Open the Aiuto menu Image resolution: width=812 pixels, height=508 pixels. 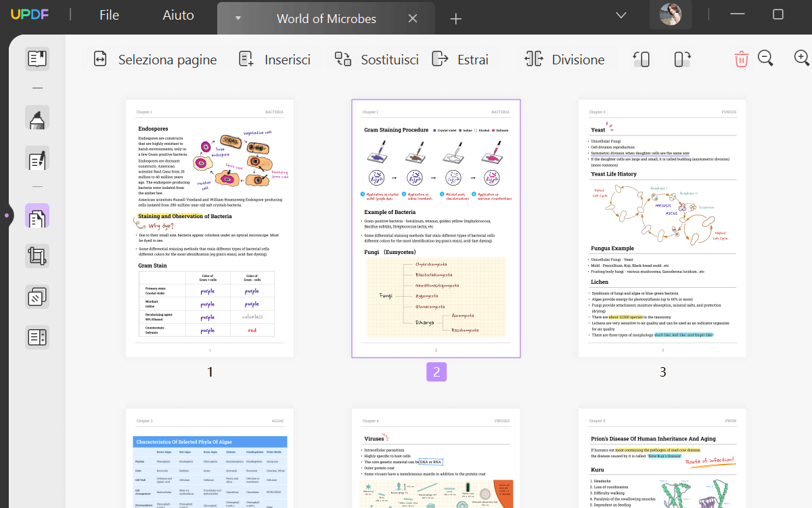pyautogui.click(x=178, y=15)
